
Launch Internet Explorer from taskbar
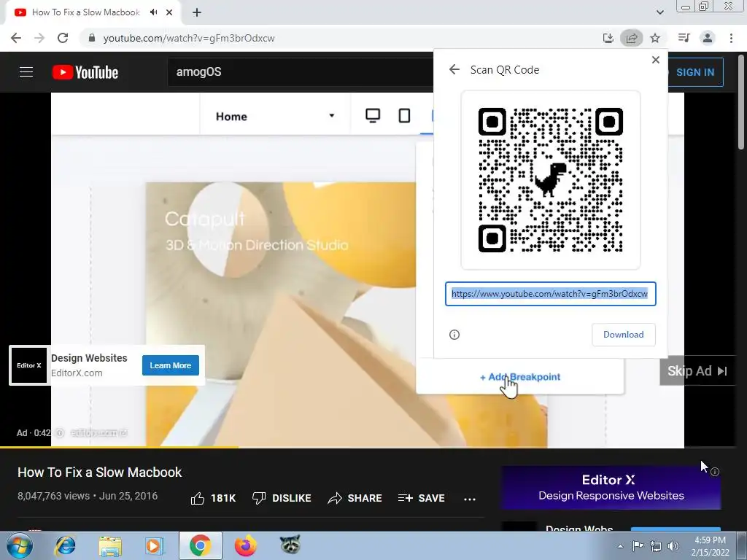(x=65, y=545)
